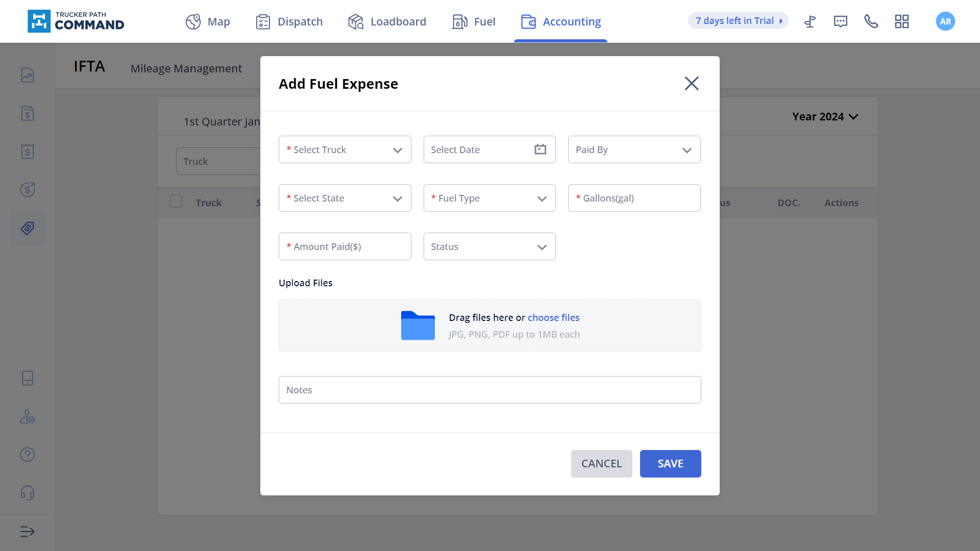The width and height of the screenshot is (980, 551).
Task: Open the reports chart sidebar icon
Action: click(x=28, y=76)
